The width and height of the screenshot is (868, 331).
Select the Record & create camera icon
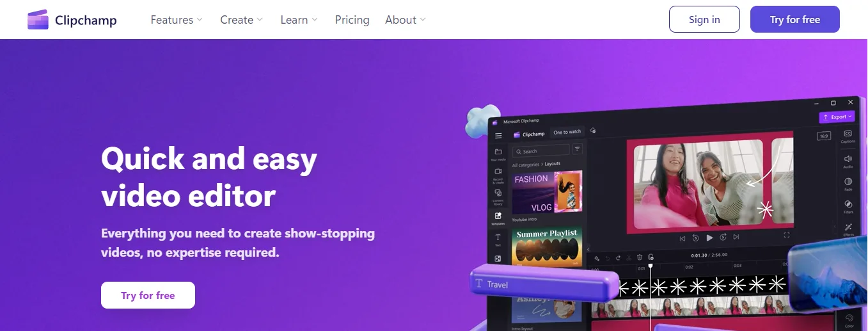point(498,172)
